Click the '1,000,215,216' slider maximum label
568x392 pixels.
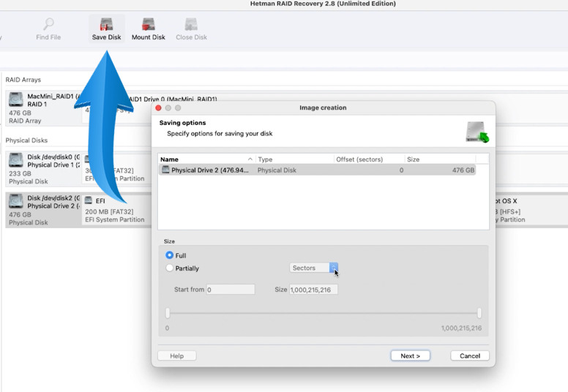tap(461, 328)
